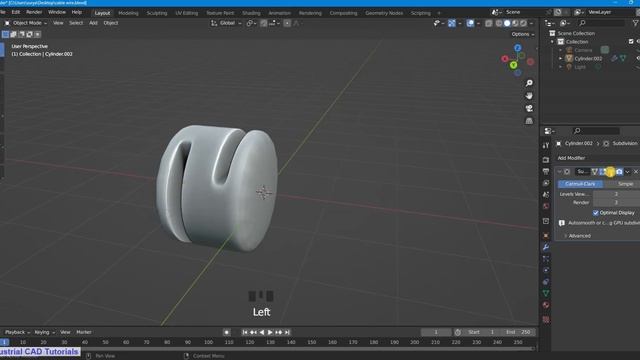Click the current frame number field
This screenshot has width=640, height=360.
pyautogui.click(x=436, y=332)
